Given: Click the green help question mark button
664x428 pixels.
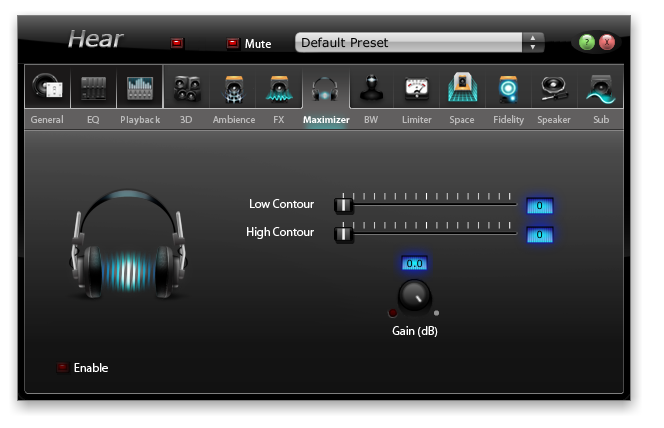Looking at the screenshot, I should pyautogui.click(x=587, y=42).
